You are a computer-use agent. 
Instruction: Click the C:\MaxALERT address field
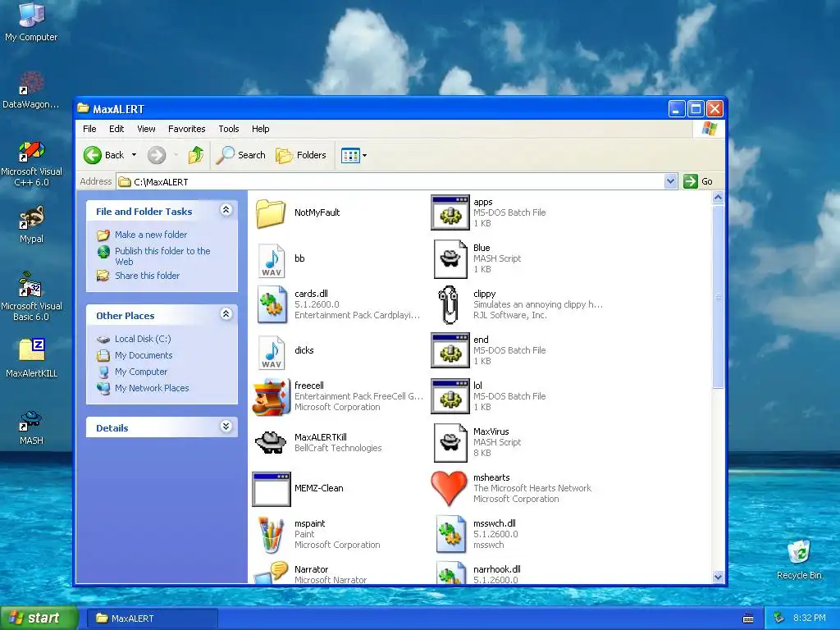tap(390, 181)
